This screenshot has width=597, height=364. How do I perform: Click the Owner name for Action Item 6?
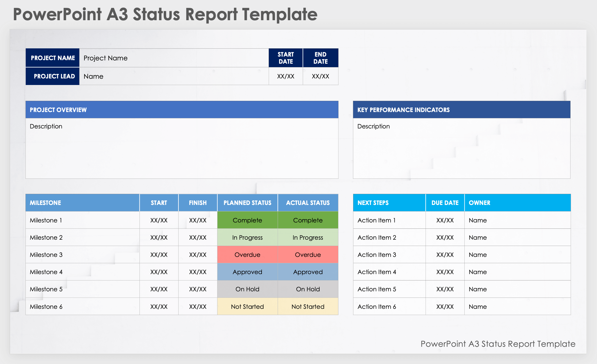click(478, 307)
